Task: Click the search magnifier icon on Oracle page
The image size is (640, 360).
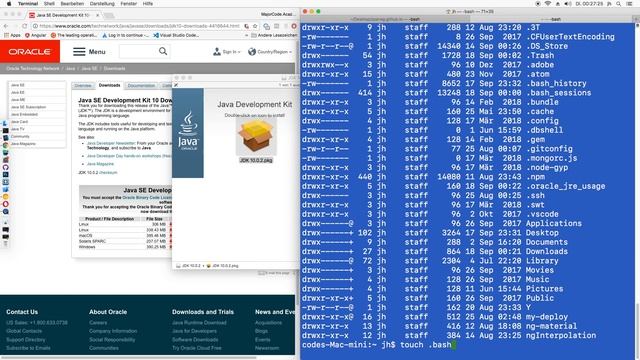Action: point(163,51)
